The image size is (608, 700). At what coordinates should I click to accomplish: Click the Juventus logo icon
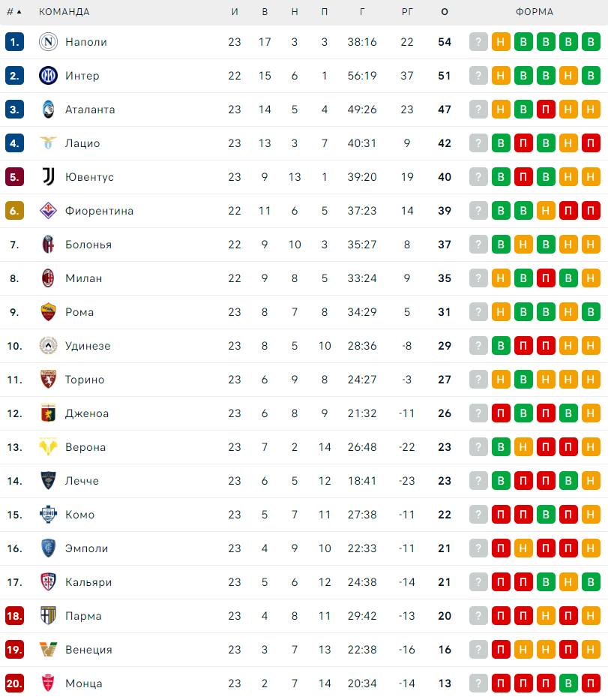click(x=48, y=177)
